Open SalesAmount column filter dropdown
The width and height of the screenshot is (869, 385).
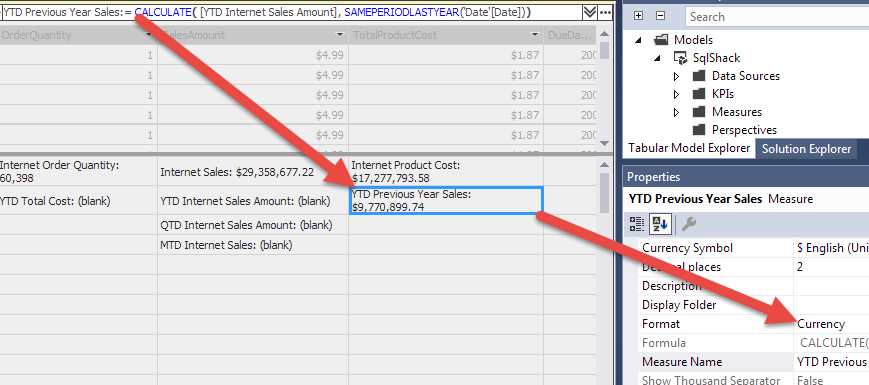click(x=340, y=35)
